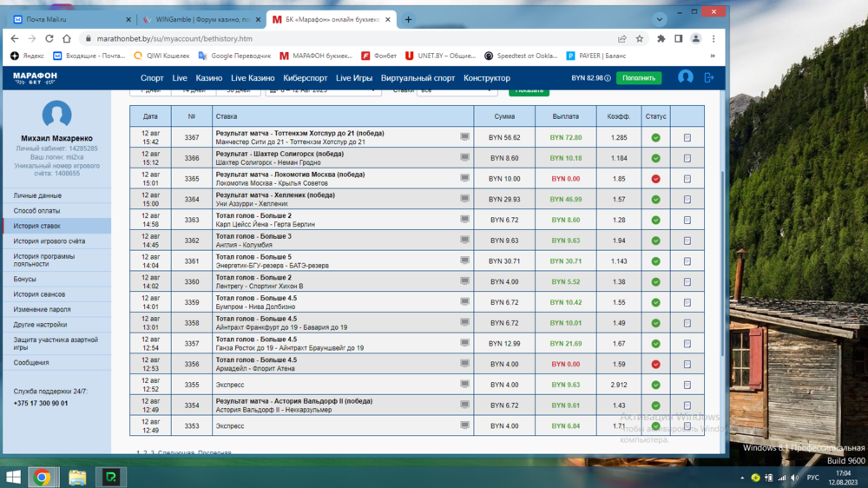
Task: Open File Explorer from the taskbar
Action: (77, 477)
